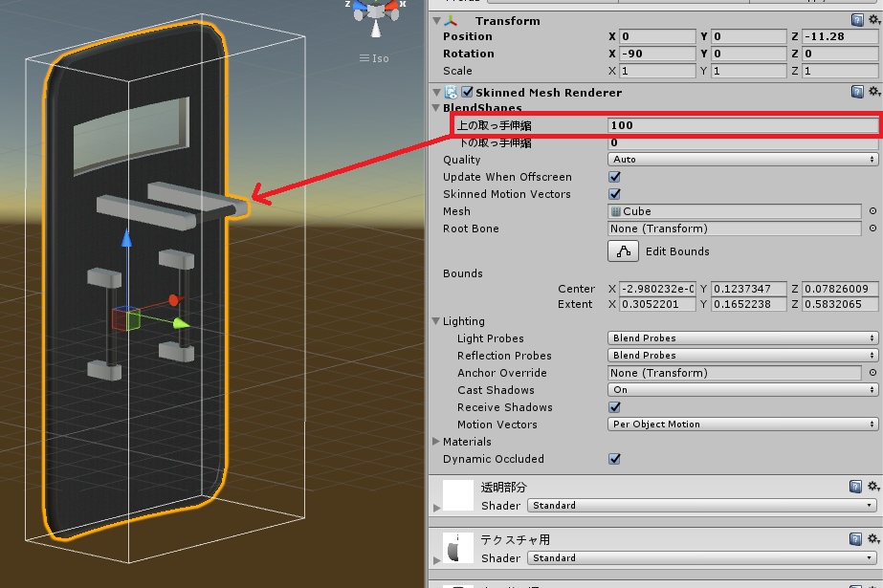883x588 pixels.
Task: Click the Position Z input field
Action: tap(839, 36)
